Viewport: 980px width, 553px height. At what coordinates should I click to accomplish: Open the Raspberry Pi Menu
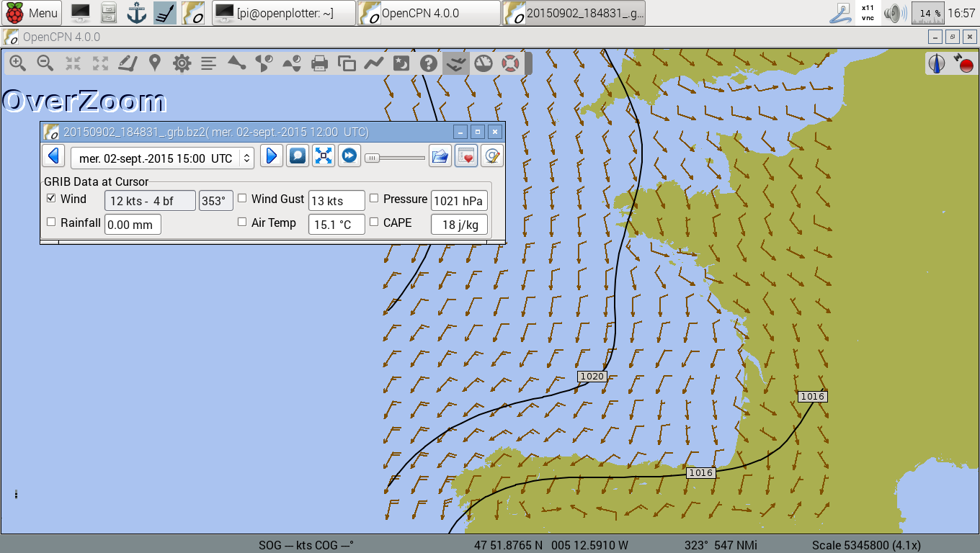click(x=32, y=12)
